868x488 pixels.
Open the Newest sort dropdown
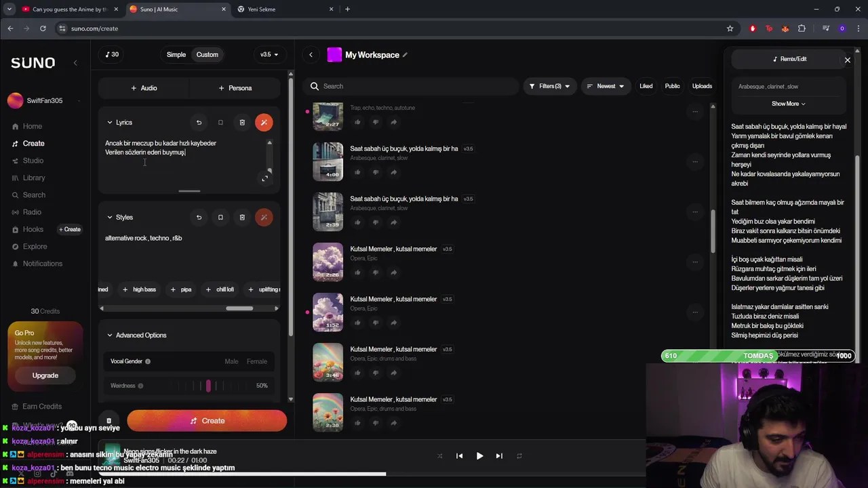coord(606,86)
